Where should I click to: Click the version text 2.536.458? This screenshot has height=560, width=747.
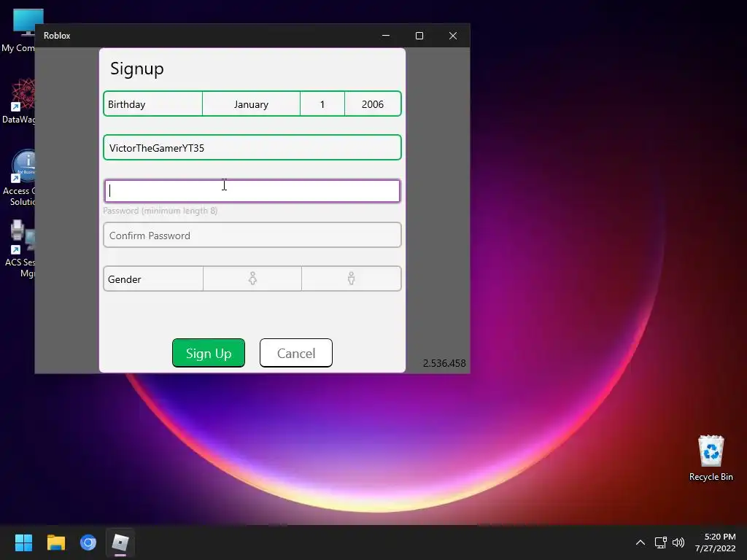[444, 363]
